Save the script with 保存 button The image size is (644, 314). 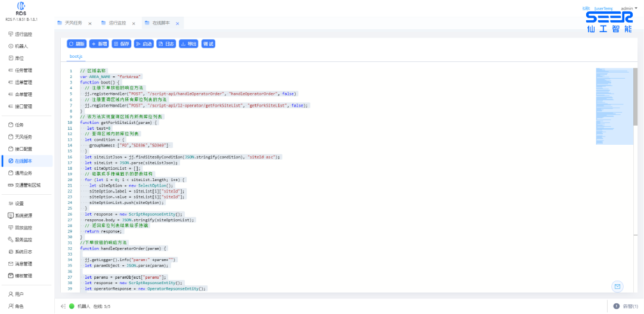[122, 43]
